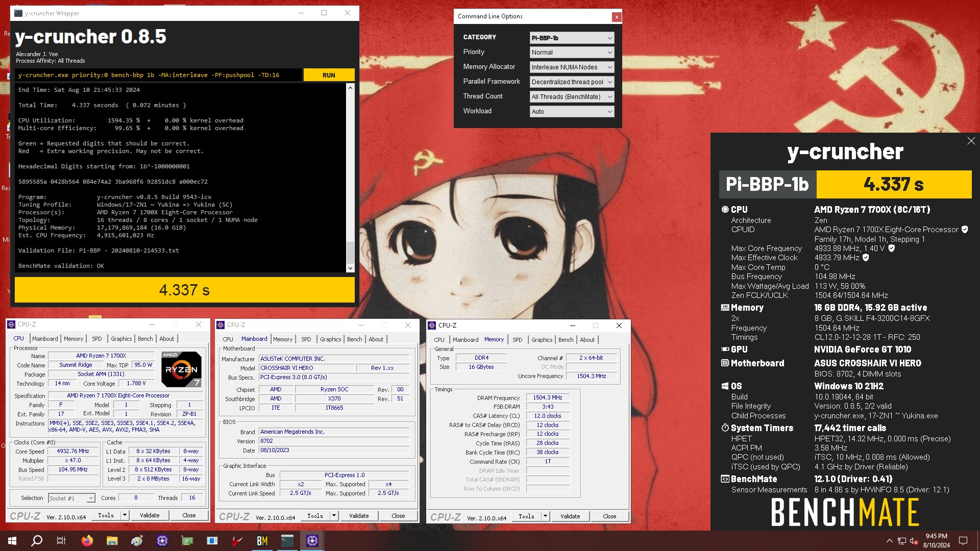Open the first CPU-Z taskbar icon

coord(162,541)
